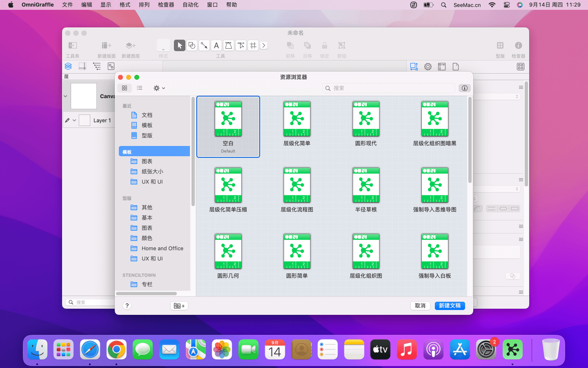The width and height of the screenshot is (588, 368).
Task: Click the 新建文稿 button
Action: tap(450, 306)
